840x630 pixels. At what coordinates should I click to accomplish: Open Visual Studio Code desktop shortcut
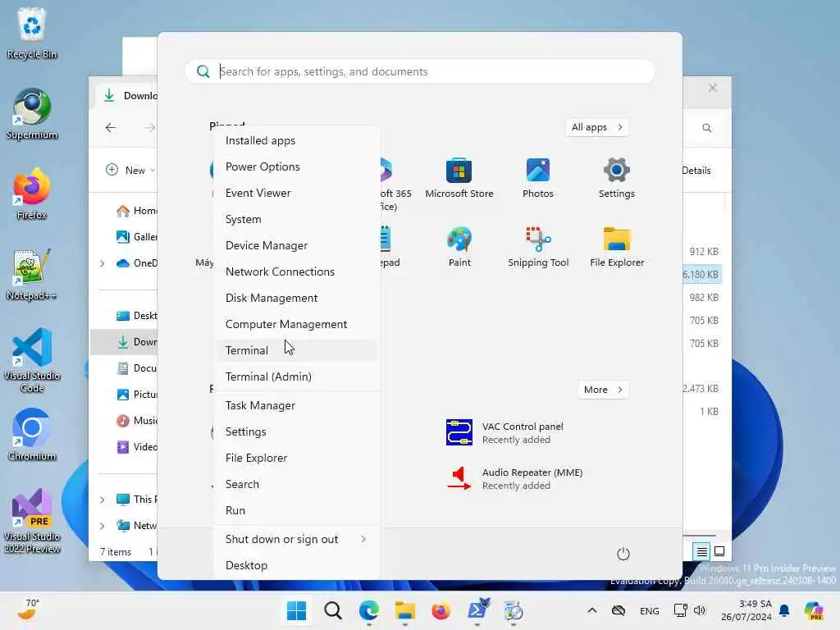(32, 361)
